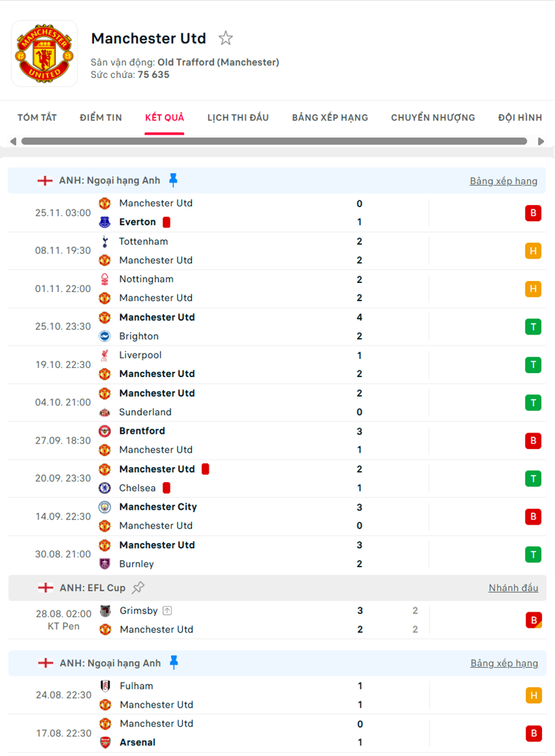Click the right arrow of the tab scrollbar

pyautogui.click(x=541, y=141)
